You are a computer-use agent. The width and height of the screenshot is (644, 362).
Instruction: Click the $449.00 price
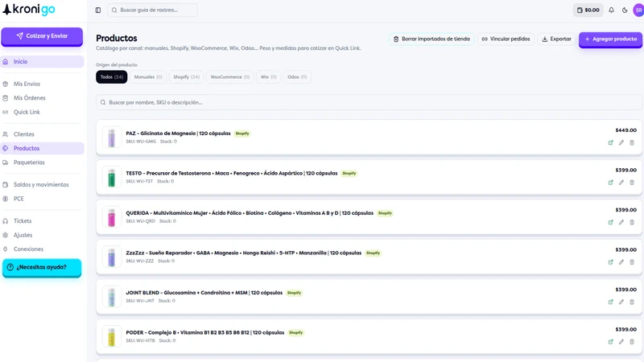tap(626, 130)
